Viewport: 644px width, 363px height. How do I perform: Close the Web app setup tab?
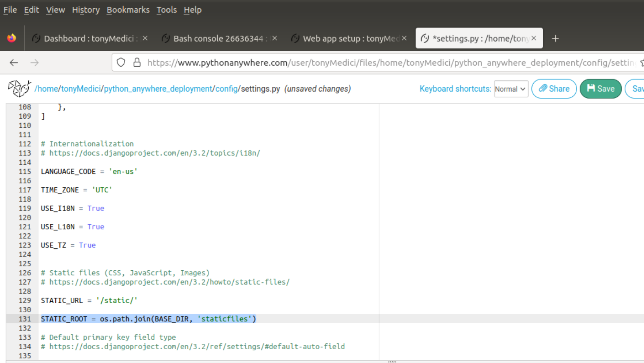click(404, 38)
